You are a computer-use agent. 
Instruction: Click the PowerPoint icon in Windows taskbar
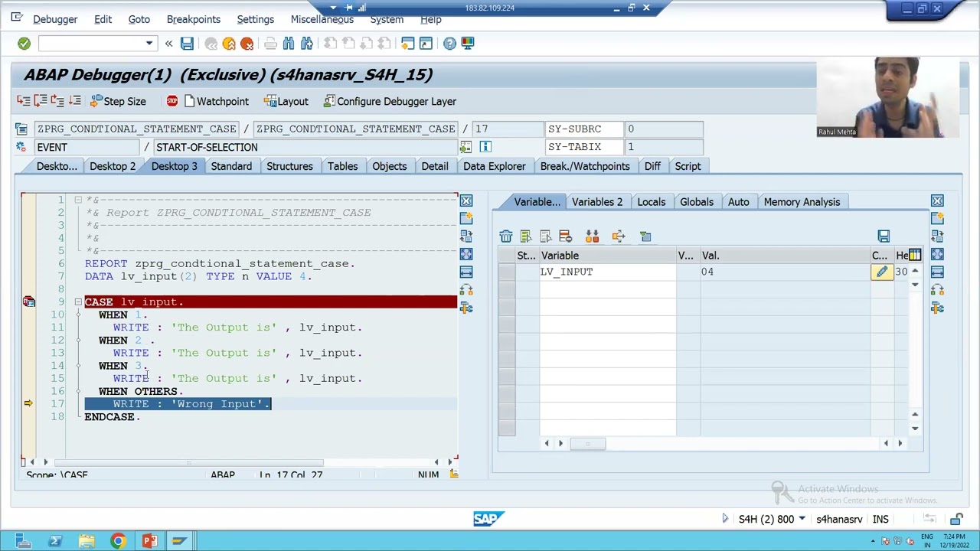coord(149,541)
